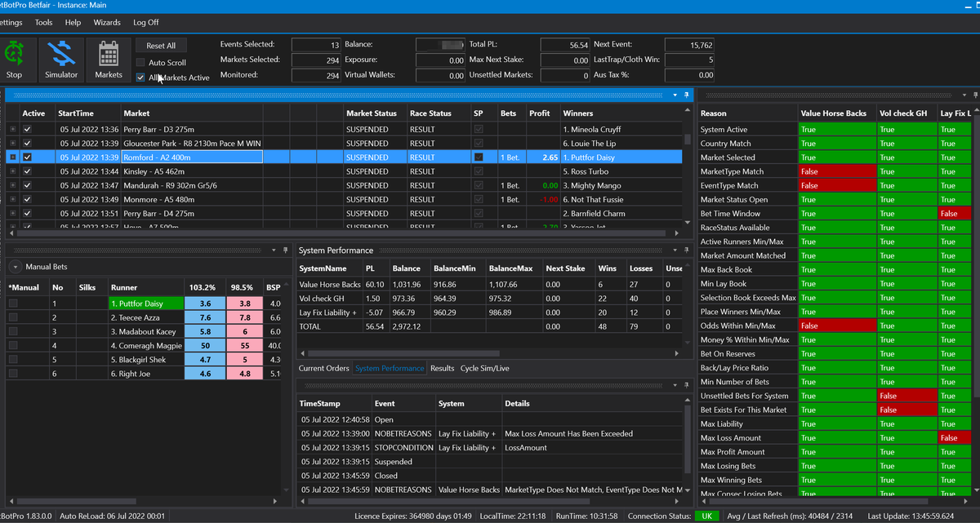Enable the Auto Scroll checkbox
Screen dimensions: 980x523
click(x=140, y=62)
